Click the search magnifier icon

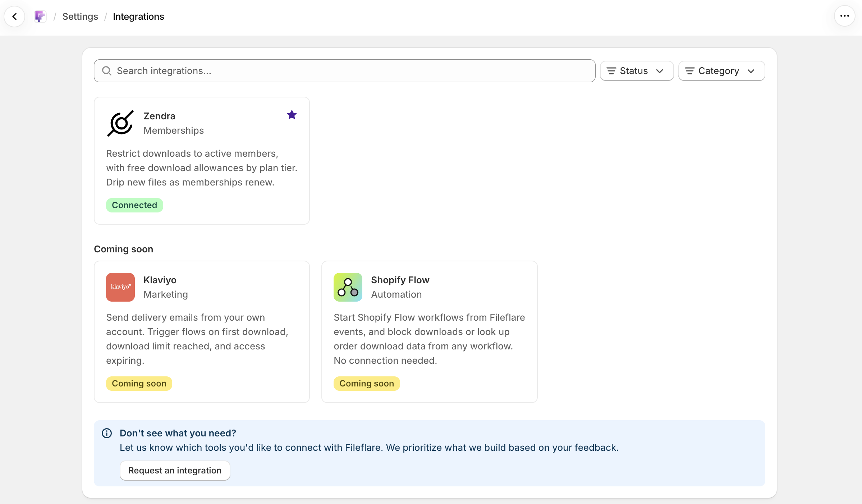point(106,71)
